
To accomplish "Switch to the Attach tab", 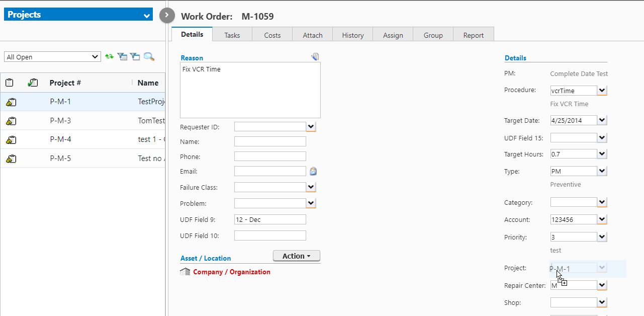I will pos(313,35).
